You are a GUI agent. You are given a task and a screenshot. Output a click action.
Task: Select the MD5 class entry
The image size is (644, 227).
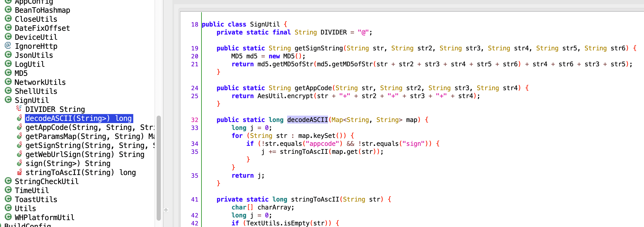click(21, 73)
